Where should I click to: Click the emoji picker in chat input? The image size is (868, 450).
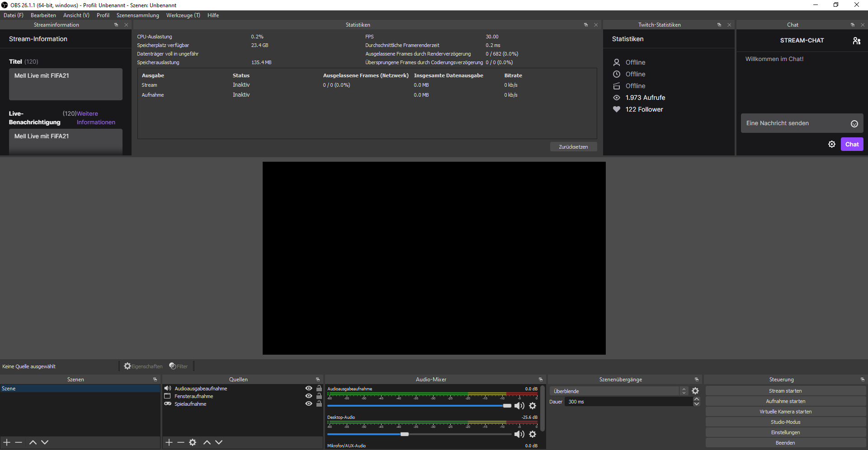coord(854,124)
